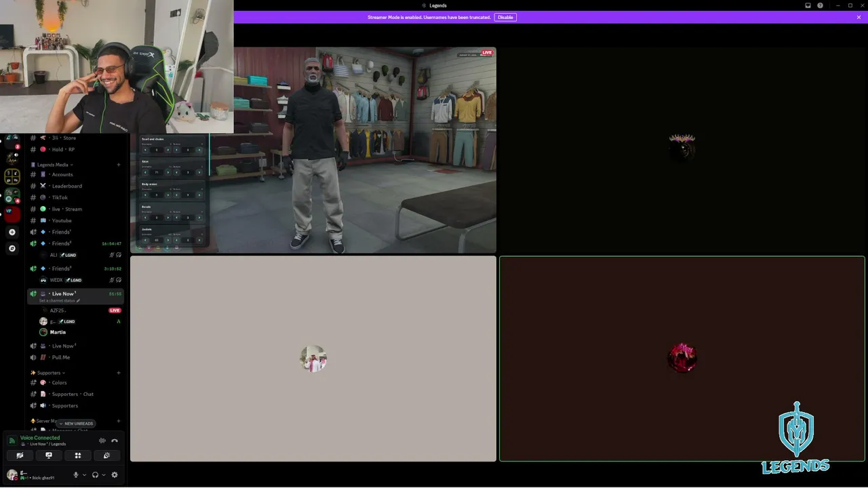Viewport: 868px width, 488px height.
Task: Open the TikTok channel
Action: 75,197
